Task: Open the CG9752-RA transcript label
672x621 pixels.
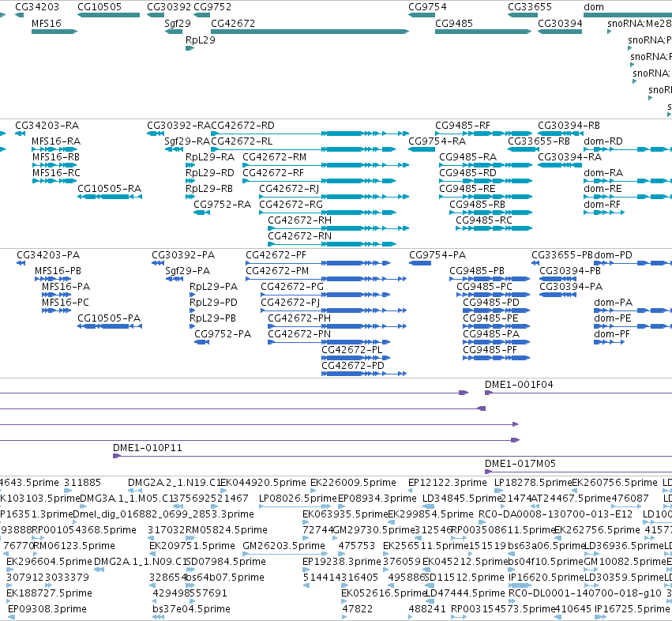Action: pos(223,205)
